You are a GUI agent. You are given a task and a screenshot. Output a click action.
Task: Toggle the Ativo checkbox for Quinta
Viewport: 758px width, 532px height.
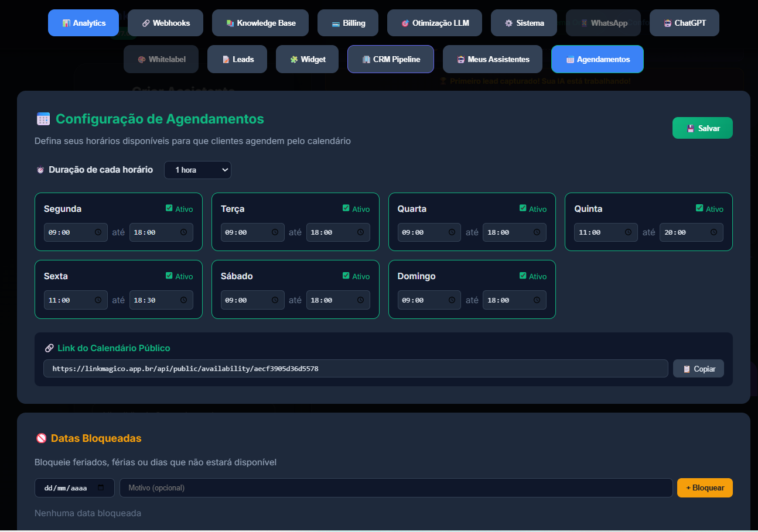[699, 208]
